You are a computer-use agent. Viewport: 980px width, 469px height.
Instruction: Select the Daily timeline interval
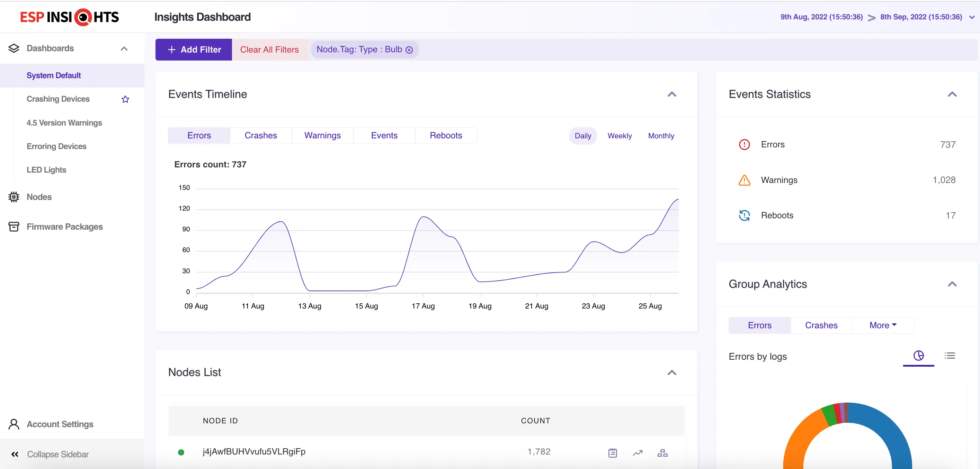(582, 136)
